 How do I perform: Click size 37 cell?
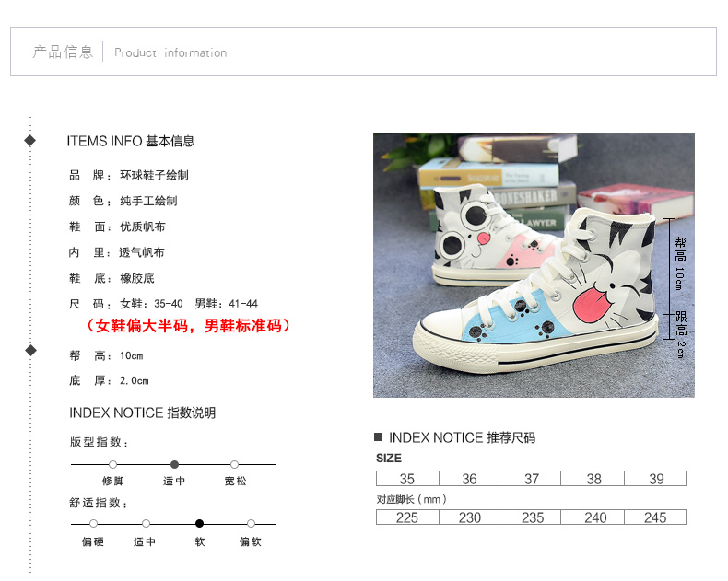530,479
